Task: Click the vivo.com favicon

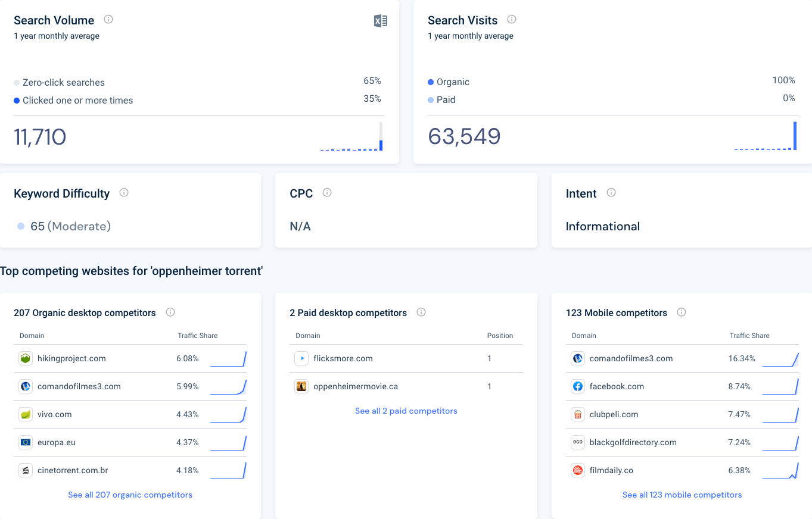Action: (x=25, y=414)
